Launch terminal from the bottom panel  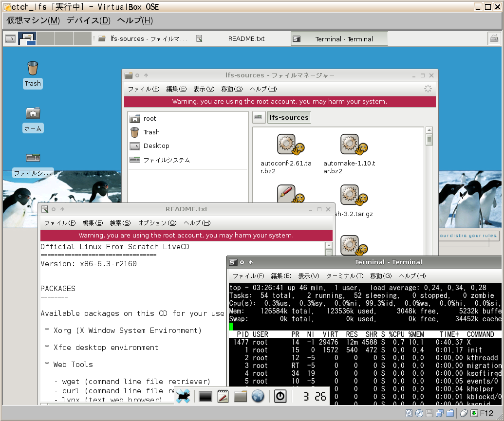tap(205, 397)
